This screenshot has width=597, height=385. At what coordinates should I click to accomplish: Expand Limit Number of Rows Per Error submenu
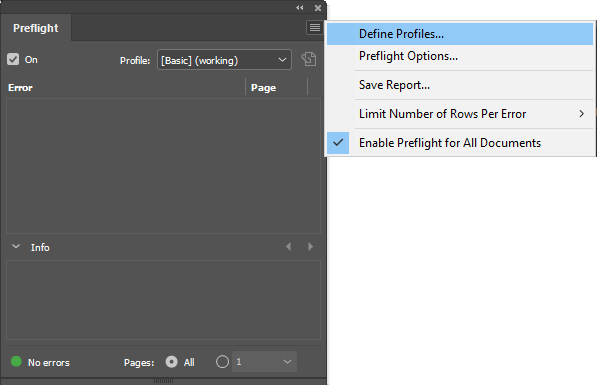coord(460,114)
